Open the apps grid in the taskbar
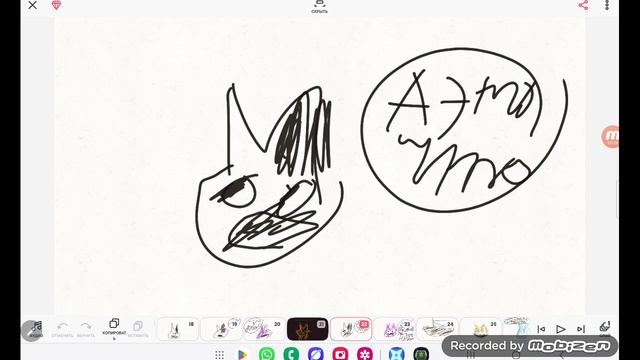Image resolution: width=640 pixels, height=360 pixels. 220,355
